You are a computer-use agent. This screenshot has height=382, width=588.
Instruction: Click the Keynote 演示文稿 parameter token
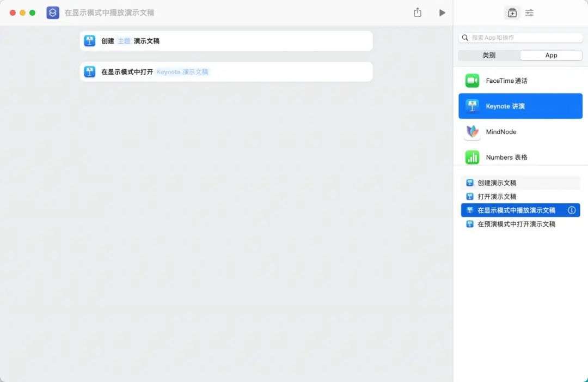coord(182,72)
